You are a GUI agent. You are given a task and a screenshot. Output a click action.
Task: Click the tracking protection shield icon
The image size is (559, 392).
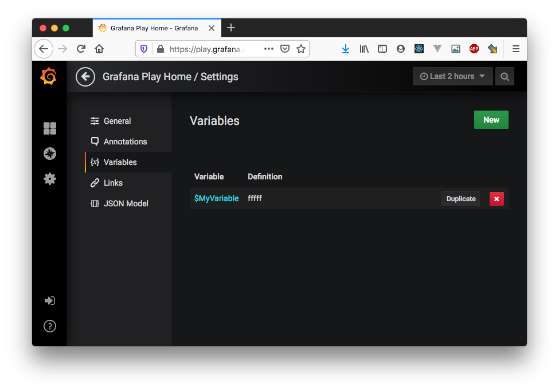(144, 49)
